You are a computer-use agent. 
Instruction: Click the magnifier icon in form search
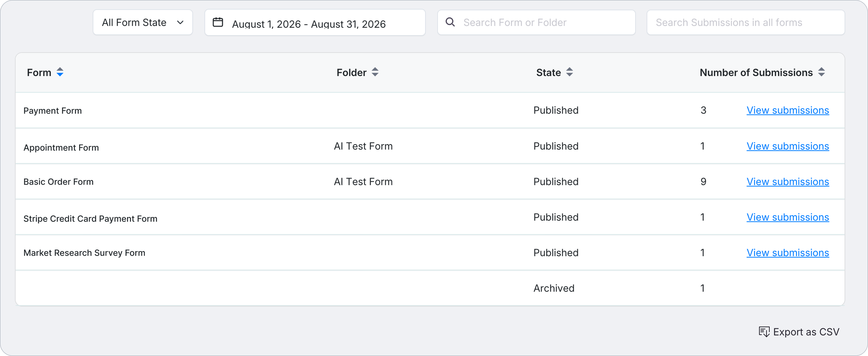[x=450, y=22]
